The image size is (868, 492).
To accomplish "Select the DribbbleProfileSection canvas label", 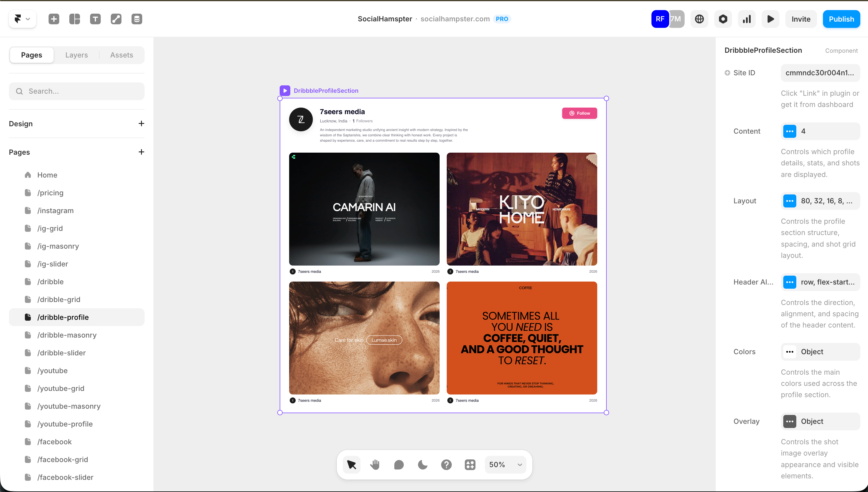I will click(326, 91).
